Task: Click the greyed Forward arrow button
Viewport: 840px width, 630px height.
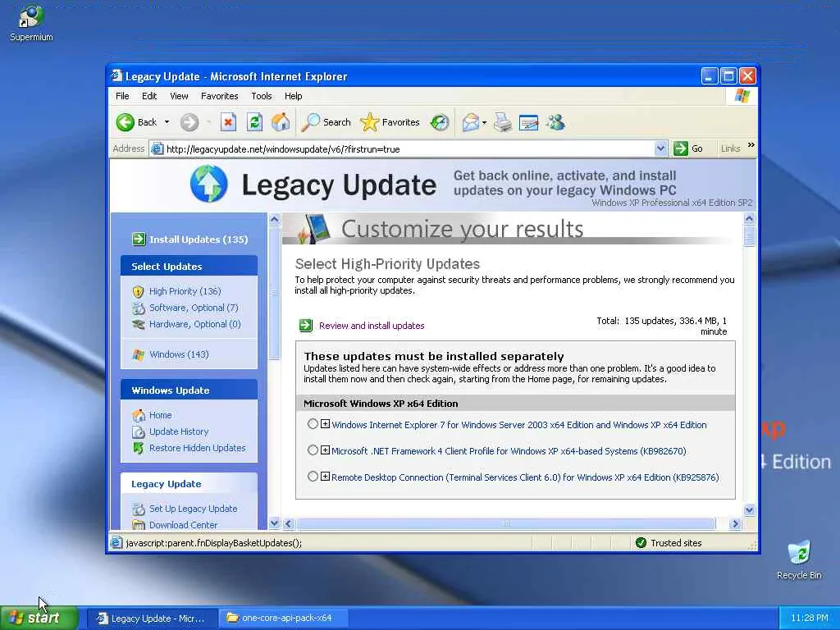Action: pos(189,122)
